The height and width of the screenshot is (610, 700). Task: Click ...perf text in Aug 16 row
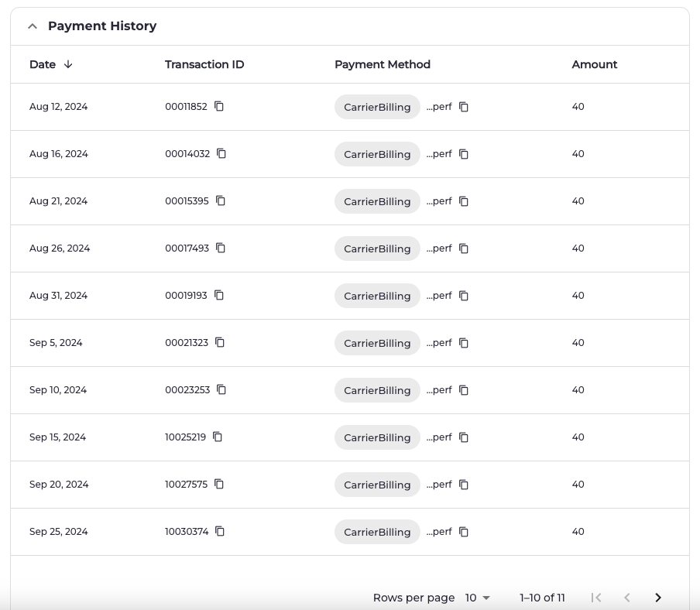click(439, 154)
